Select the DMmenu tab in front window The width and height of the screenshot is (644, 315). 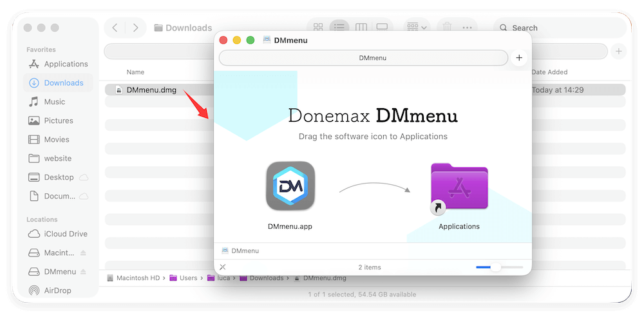click(x=363, y=58)
